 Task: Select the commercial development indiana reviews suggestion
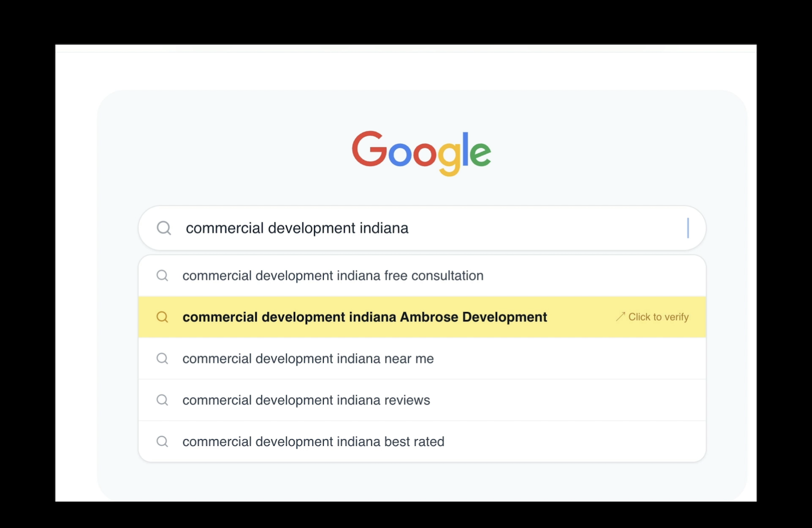coord(306,400)
